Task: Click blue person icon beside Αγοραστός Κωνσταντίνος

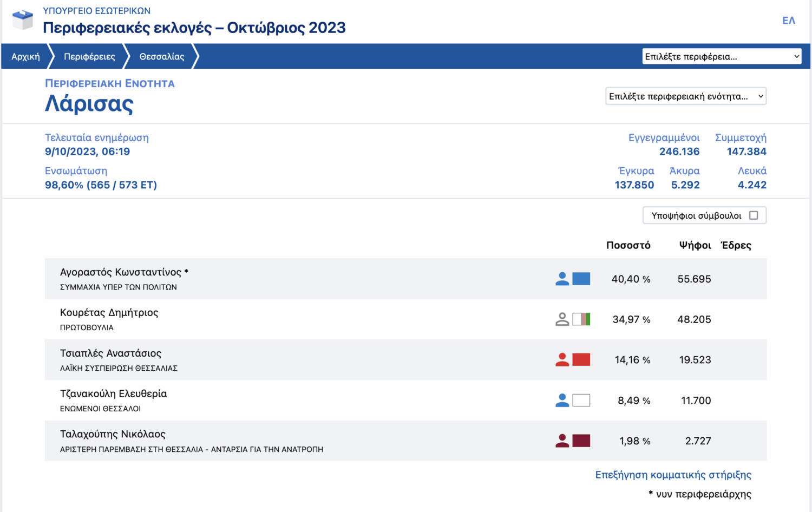Action: (562, 279)
